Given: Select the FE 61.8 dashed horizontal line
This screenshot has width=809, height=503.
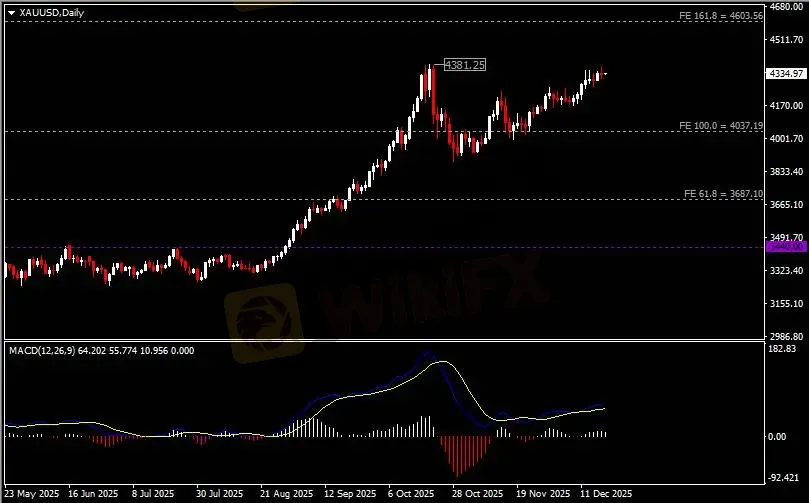Looking at the screenshot, I should (x=384, y=199).
